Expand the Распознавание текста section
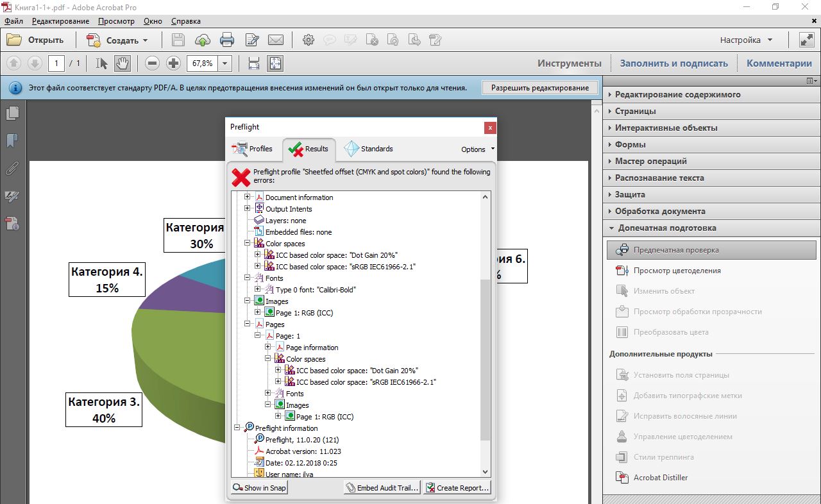 point(711,178)
